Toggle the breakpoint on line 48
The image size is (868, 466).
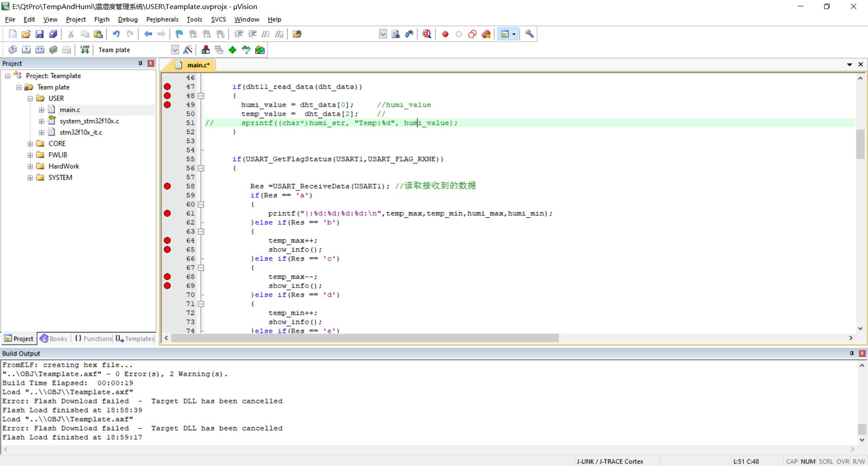(x=167, y=95)
